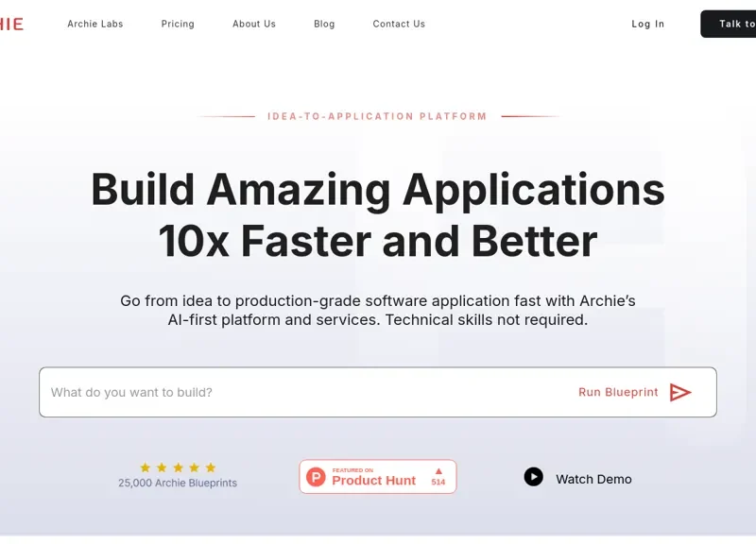Click the Run Blueprint text
Image resolution: width=756 pixels, height=544 pixels.
coord(618,392)
